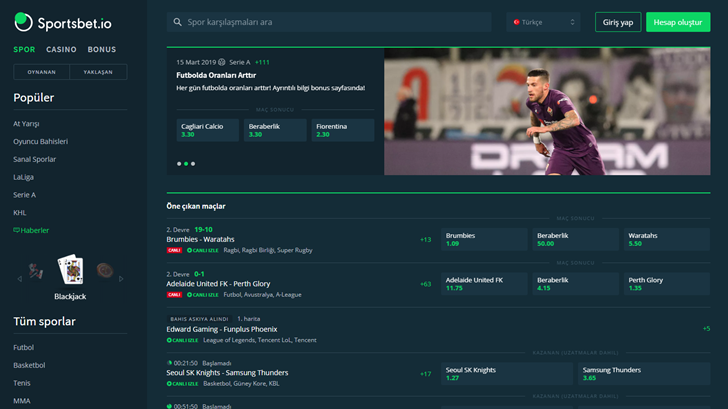The image size is (728, 409).
Task: Switch to the SPOR tab
Action: [24, 49]
